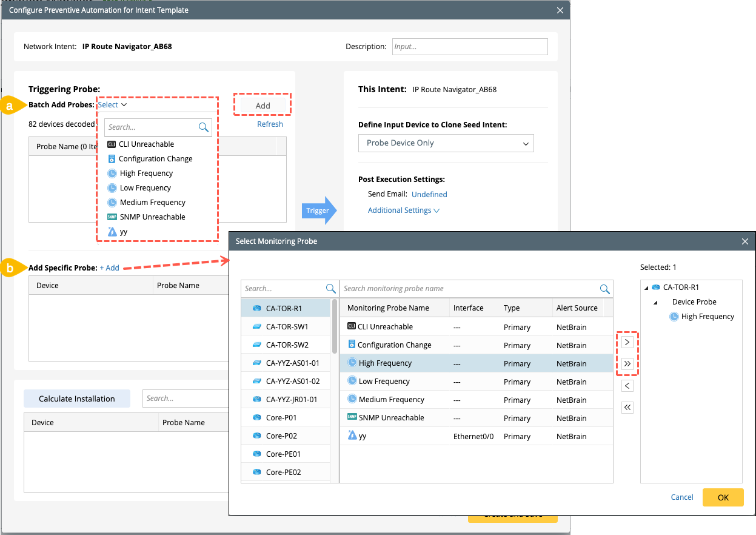Close the Select Monitoring Probe dialog
The height and width of the screenshot is (535, 756).
tap(745, 241)
